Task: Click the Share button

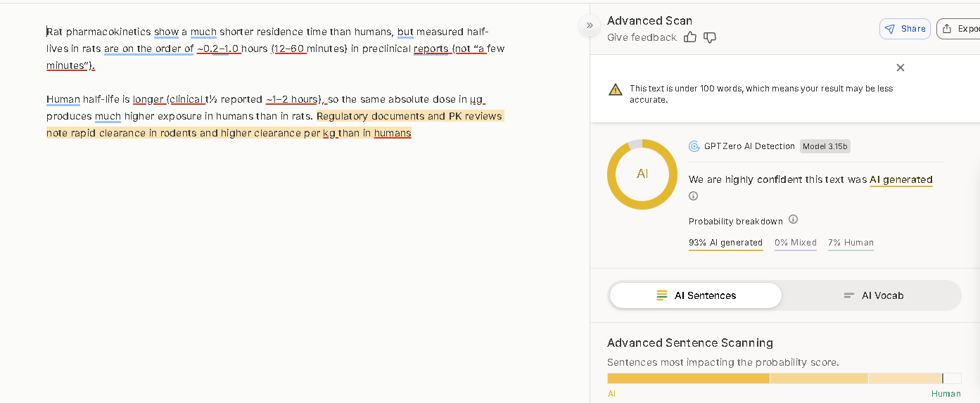Action: [x=905, y=29]
